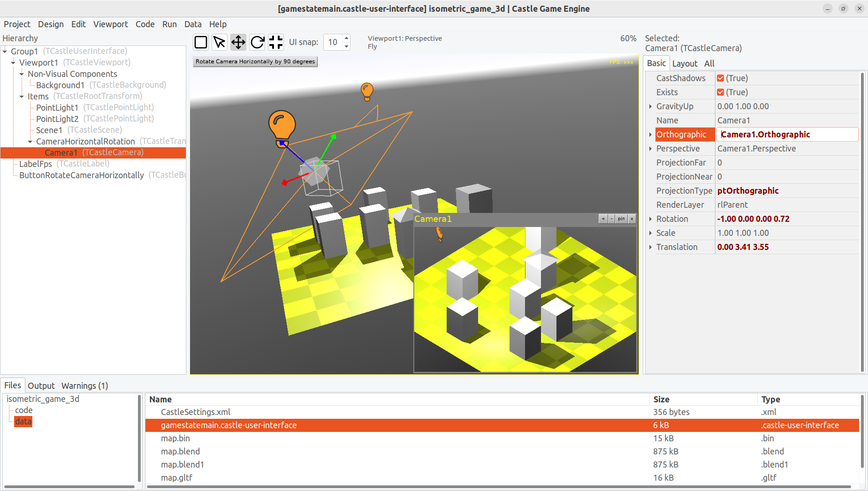This screenshot has height=491, width=868.
Task: Click the small point light bulb gizmo
Action: 367,91
